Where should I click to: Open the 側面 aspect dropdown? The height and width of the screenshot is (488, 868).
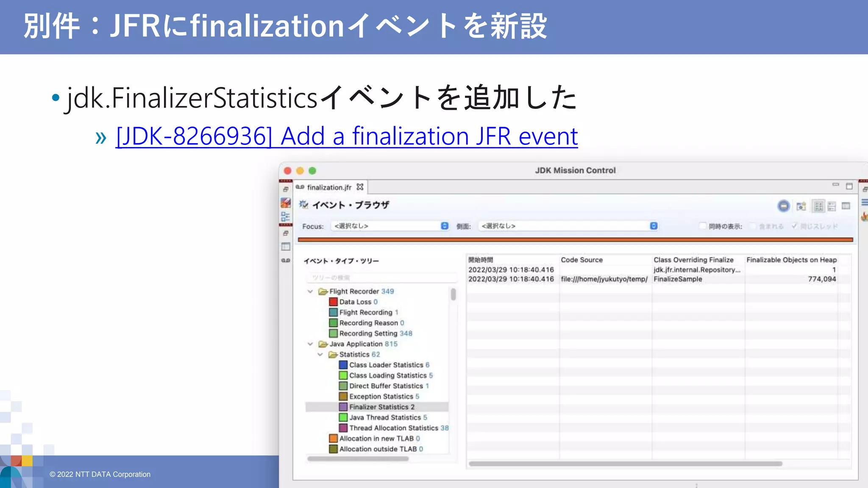[568, 226]
